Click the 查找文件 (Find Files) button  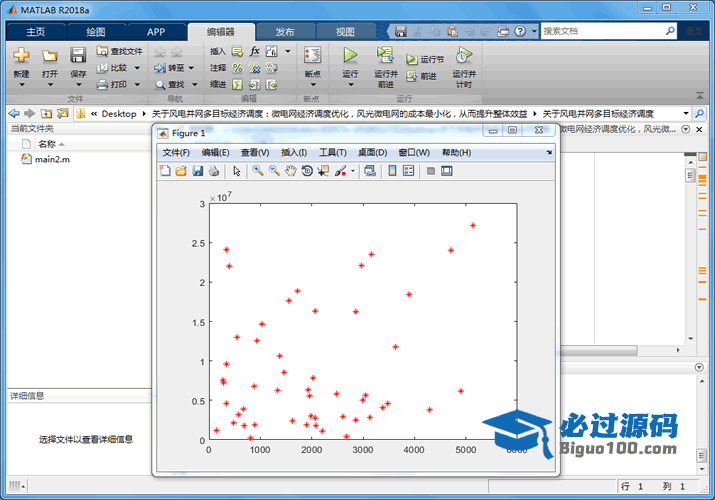(x=120, y=51)
